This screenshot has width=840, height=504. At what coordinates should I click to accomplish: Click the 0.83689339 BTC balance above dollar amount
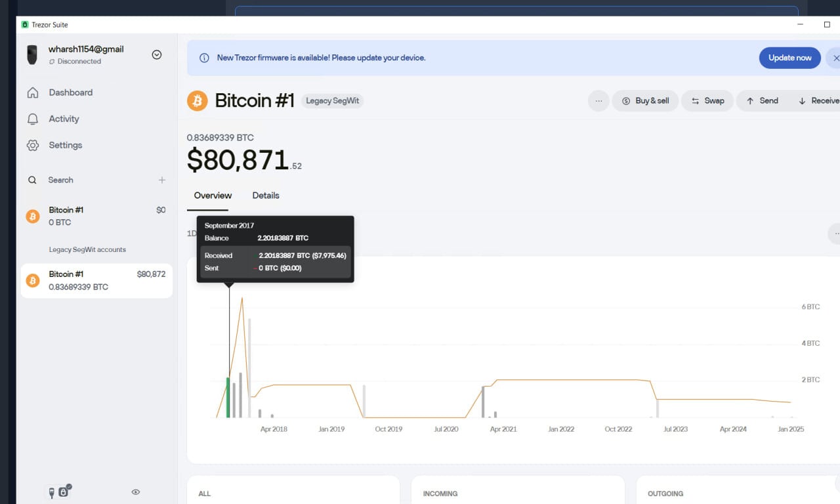pyautogui.click(x=220, y=138)
